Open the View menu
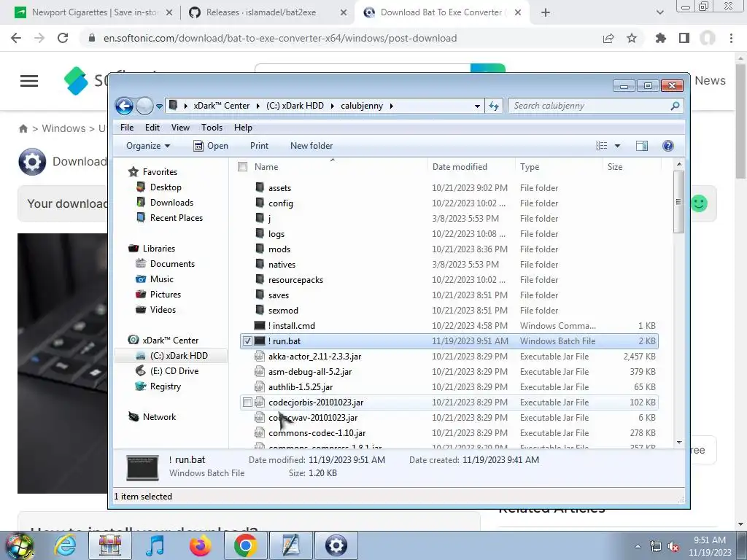This screenshot has width=747, height=560. 181,128
